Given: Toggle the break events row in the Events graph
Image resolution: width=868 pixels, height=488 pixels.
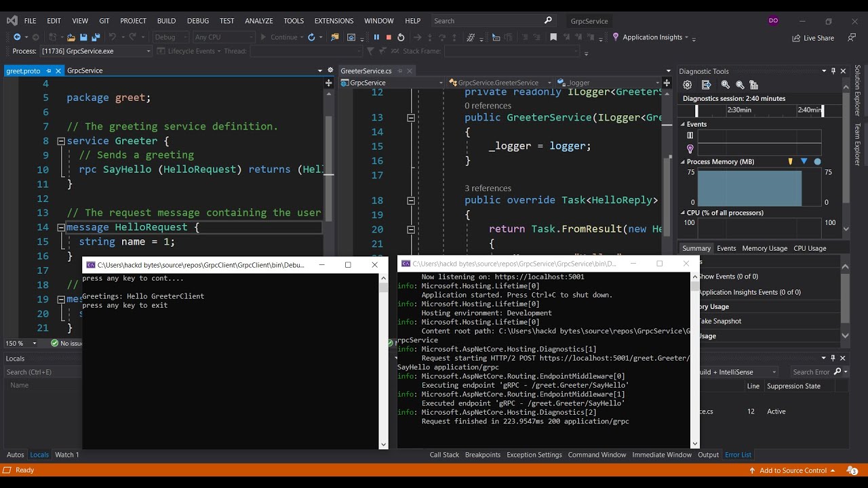Looking at the screenshot, I should [690, 136].
